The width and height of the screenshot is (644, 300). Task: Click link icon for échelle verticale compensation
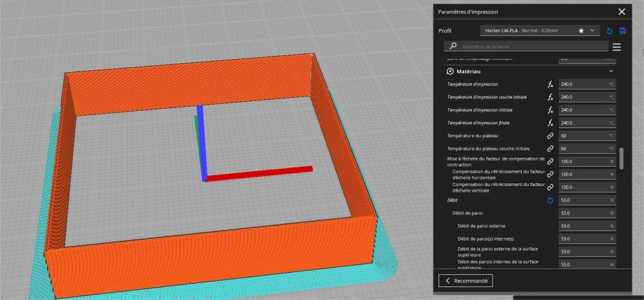click(x=551, y=187)
